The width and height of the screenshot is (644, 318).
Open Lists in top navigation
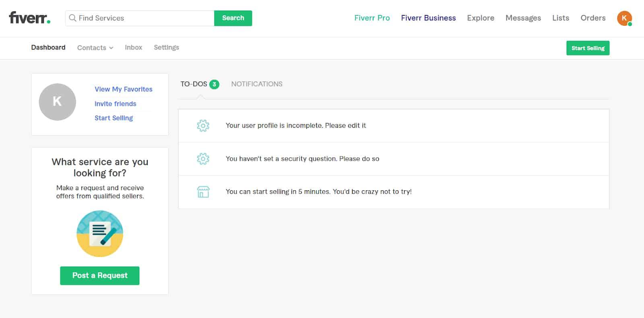(561, 18)
